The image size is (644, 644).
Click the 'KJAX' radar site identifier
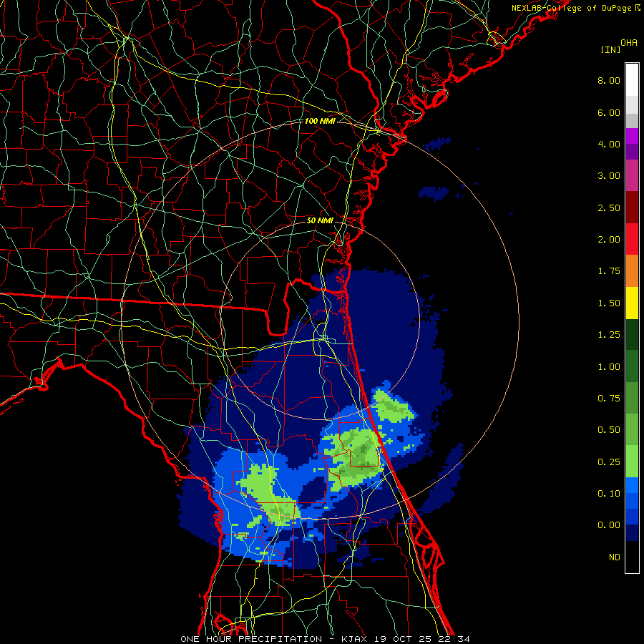click(x=355, y=639)
